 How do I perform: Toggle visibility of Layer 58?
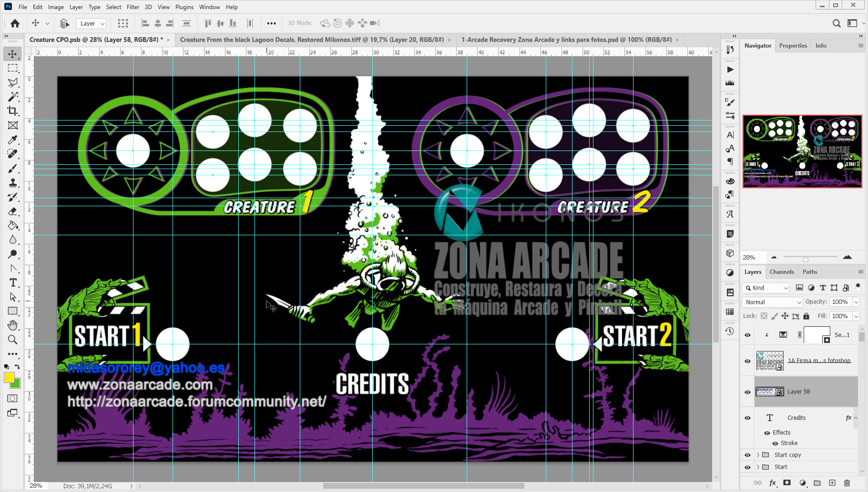[x=747, y=392]
